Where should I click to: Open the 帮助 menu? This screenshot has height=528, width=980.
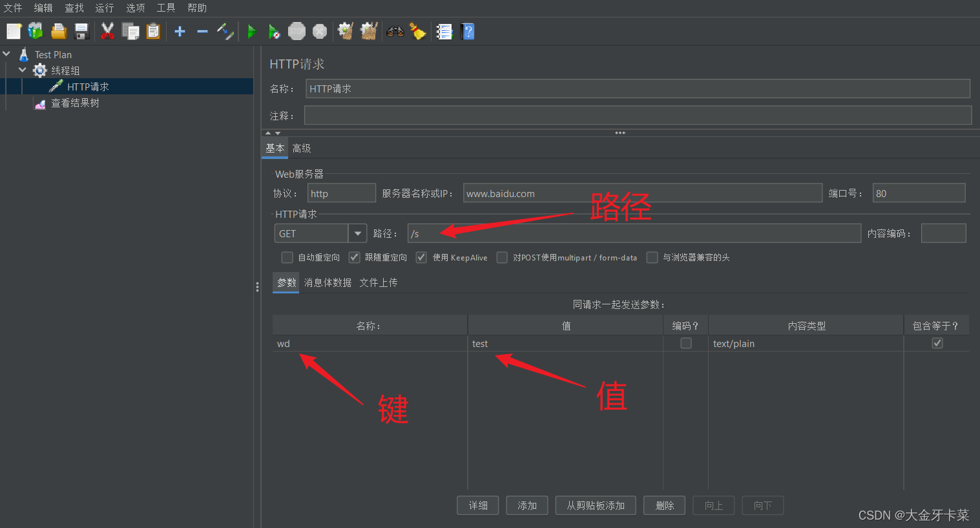point(197,8)
